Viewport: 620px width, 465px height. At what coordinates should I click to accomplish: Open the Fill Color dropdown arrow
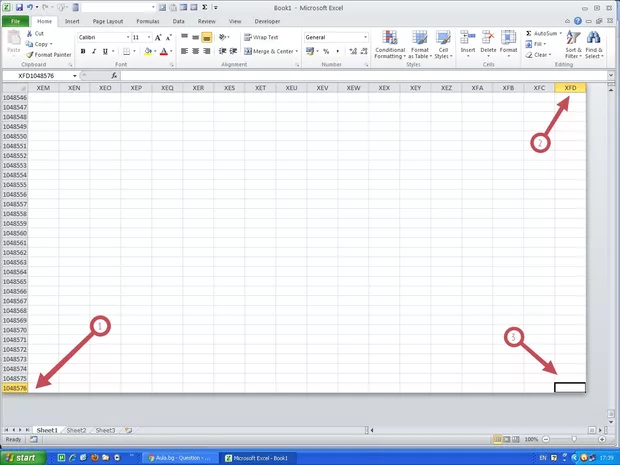(x=155, y=51)
